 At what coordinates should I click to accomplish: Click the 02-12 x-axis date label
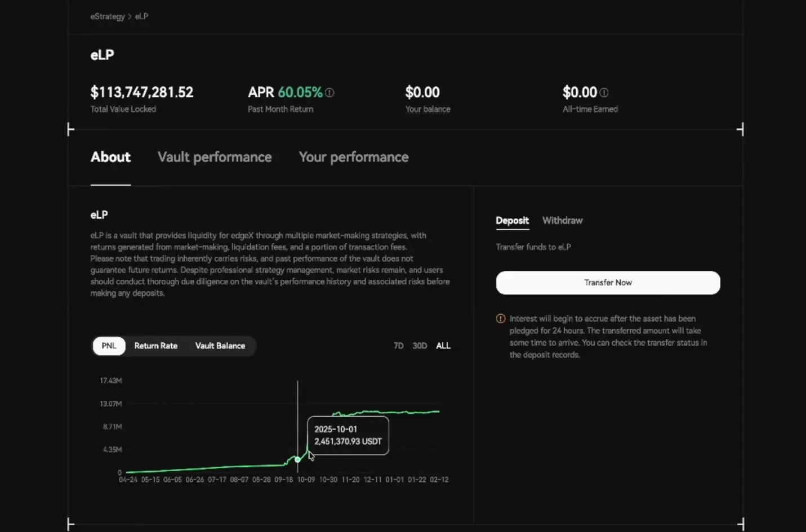[439, 480]
